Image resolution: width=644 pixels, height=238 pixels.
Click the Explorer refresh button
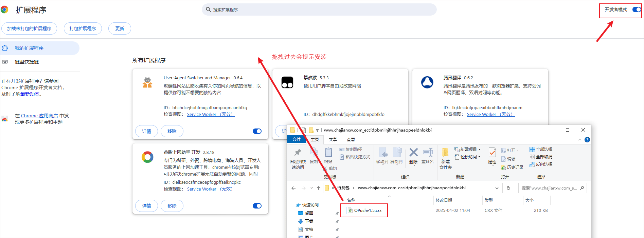coord(508,188)
